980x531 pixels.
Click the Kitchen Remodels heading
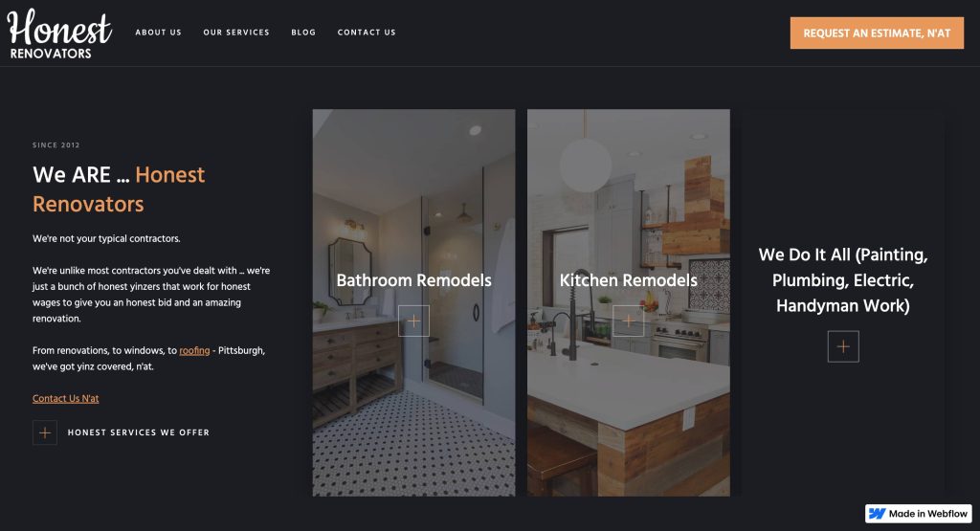628,280
